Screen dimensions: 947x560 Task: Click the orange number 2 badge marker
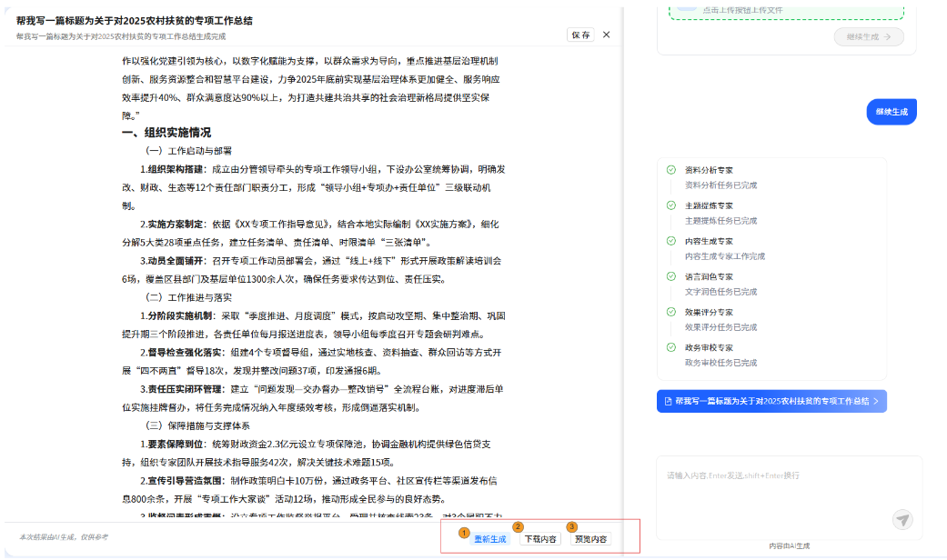(x=518, y=526)
